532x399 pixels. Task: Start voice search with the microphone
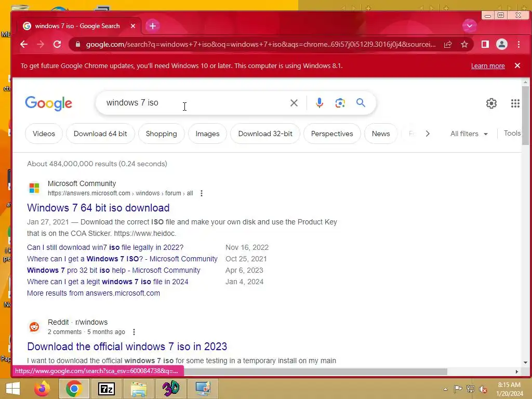319,103
